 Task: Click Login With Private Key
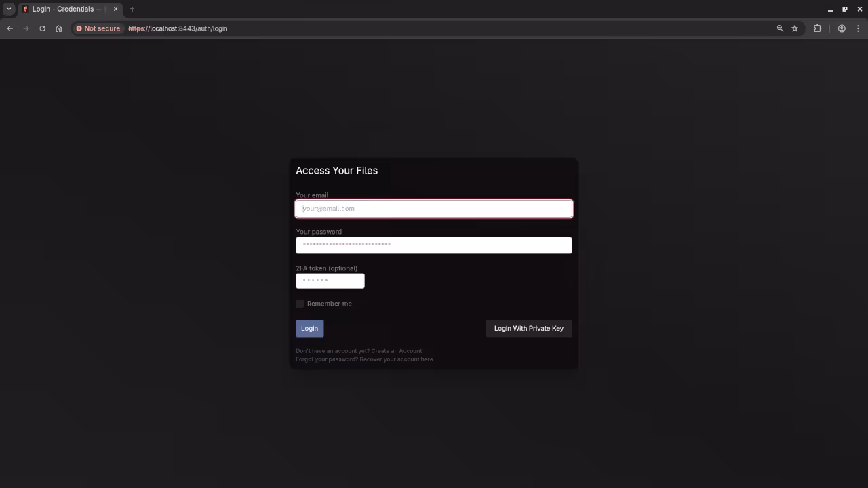[528, 328]
